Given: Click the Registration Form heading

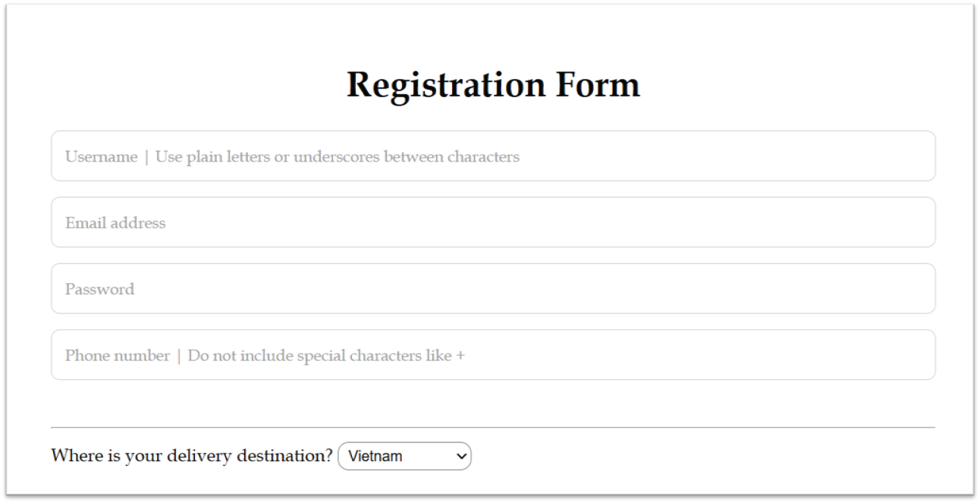Looking at the screenshot, I should coord(492,83).
